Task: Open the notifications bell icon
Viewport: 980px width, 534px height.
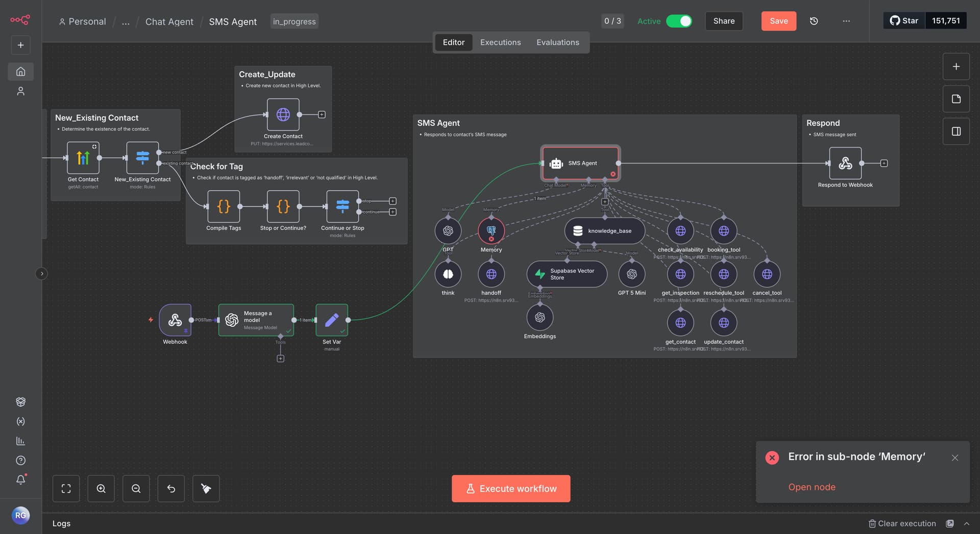Action: tap(20, 479)
